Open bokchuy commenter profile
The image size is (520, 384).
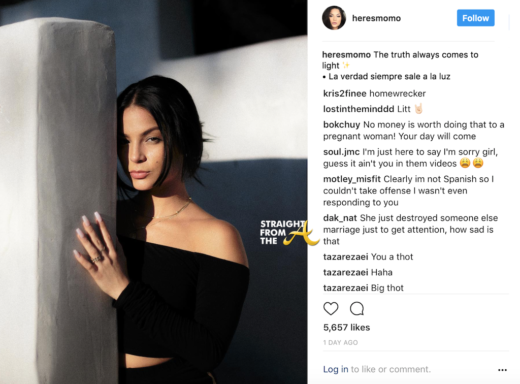[x=342, y=124]
